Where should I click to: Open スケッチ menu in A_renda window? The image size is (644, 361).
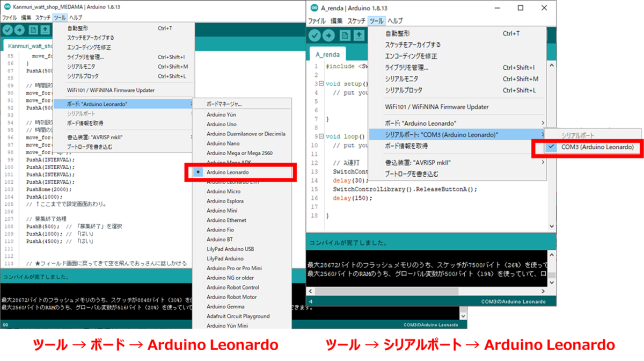point(356,21)
